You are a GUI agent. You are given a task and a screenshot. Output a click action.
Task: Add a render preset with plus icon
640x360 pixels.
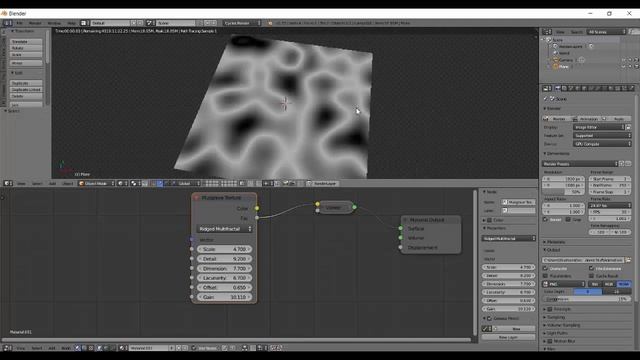coord(622,164)
